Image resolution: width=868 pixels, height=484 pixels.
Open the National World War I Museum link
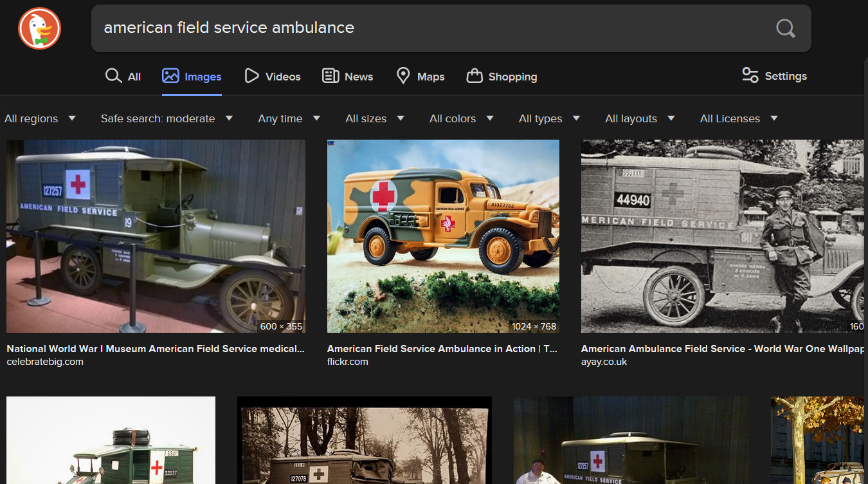[155, 349]
